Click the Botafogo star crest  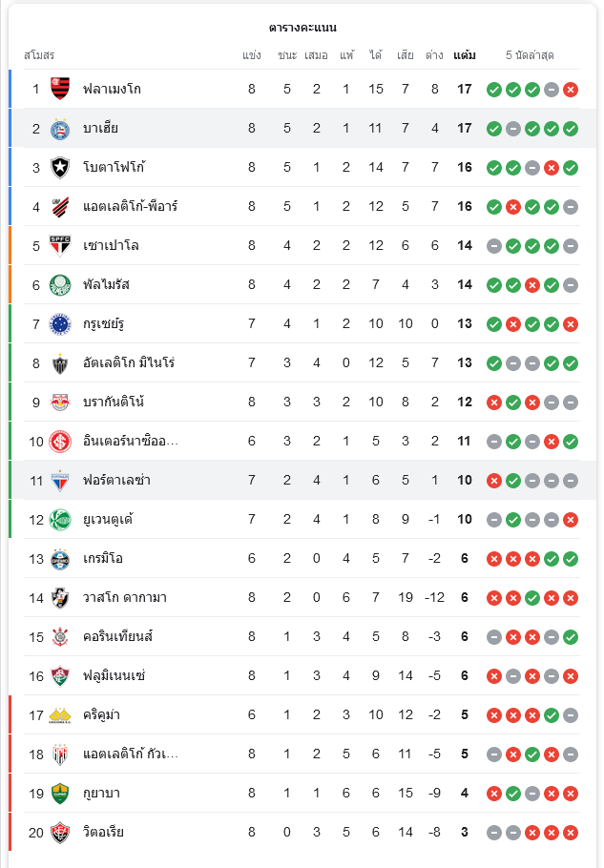point(60,167)
